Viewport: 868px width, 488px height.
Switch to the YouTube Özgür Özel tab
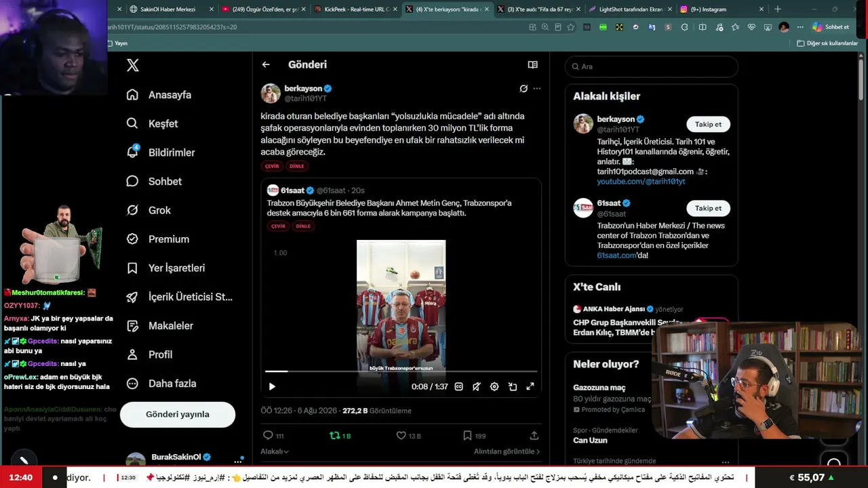pos(264,9)
